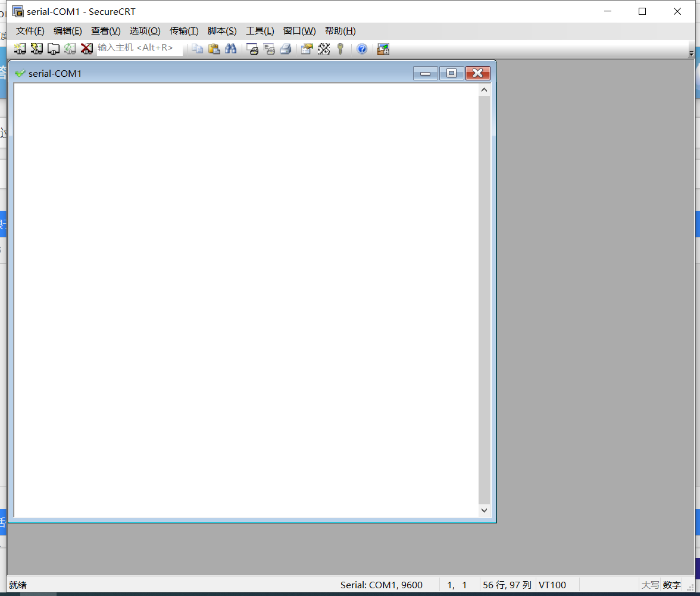Click the terminal scrollbar up arrow

click(484, 90)
